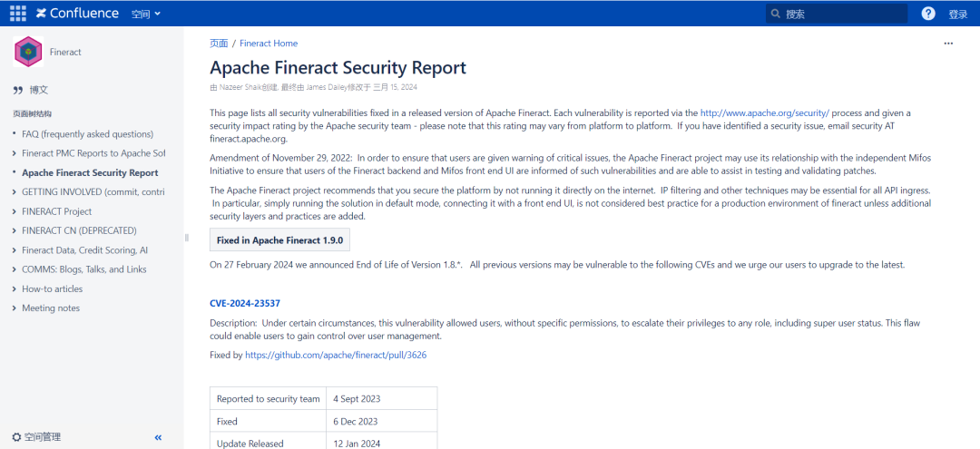Click the Reported to security team cell
The height and width of the screenshot is (449, 980).
pyautogui.click(x=268, y=399)
